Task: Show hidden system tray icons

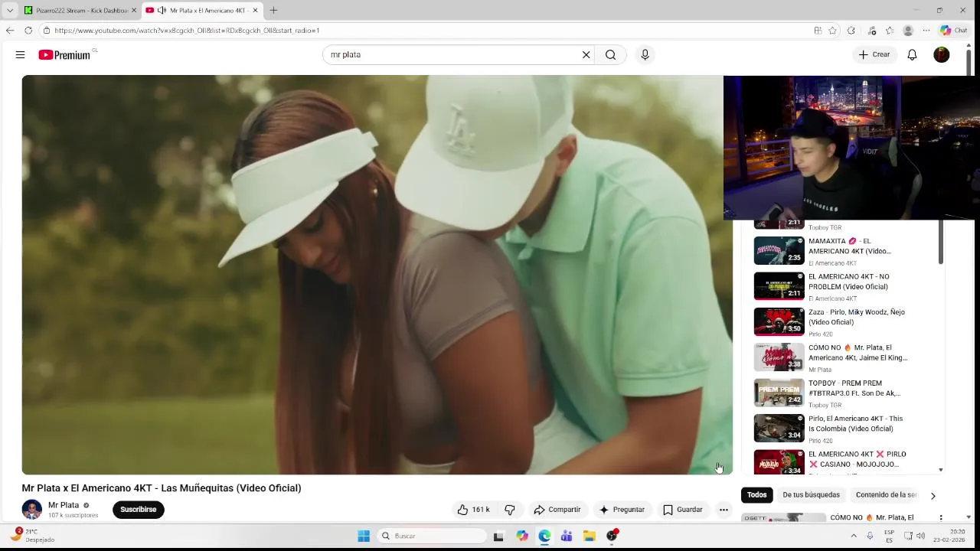Action: [854, 536]
